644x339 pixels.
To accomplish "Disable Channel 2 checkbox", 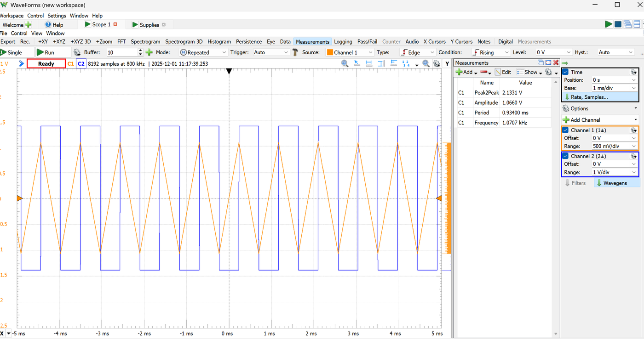I will click(x=566, y=156).
